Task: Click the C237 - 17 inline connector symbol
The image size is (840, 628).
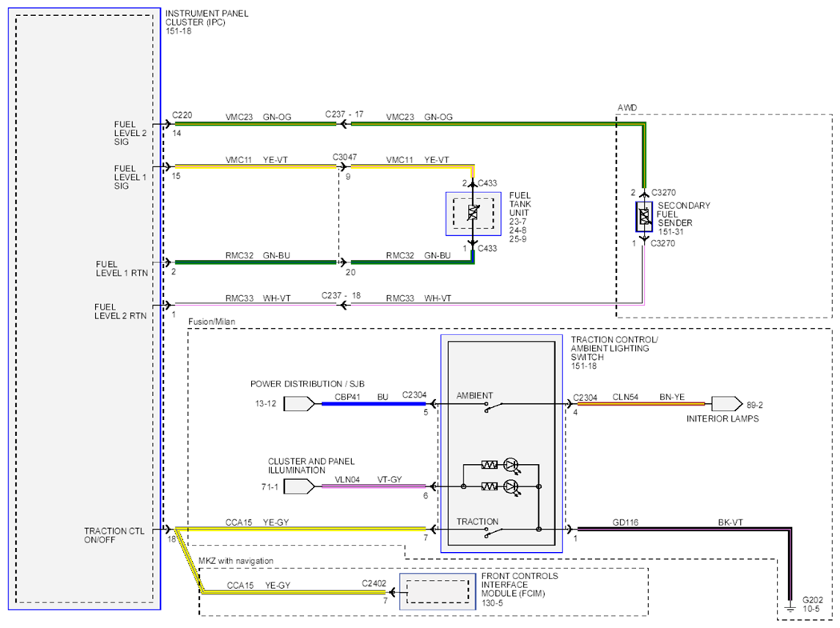Action: click(x=343, y=124)
